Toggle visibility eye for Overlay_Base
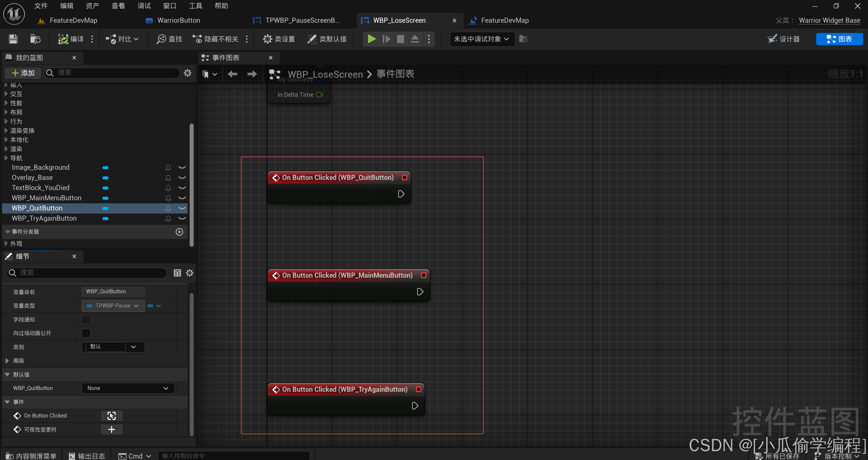This screenshot has width=868, height=460. pyautogui.click(x=182, y=178)
